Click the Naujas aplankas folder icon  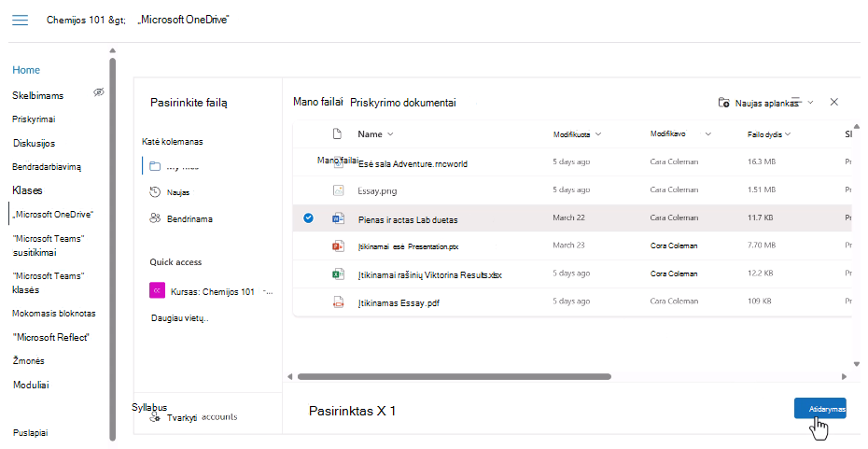pos(723,103)
